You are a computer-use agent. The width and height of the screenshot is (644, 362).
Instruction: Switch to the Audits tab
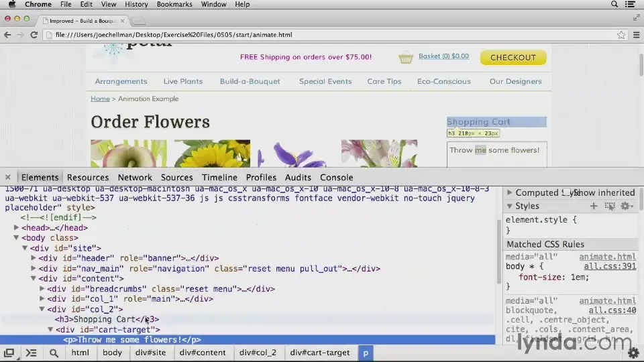tap(298, 177)
